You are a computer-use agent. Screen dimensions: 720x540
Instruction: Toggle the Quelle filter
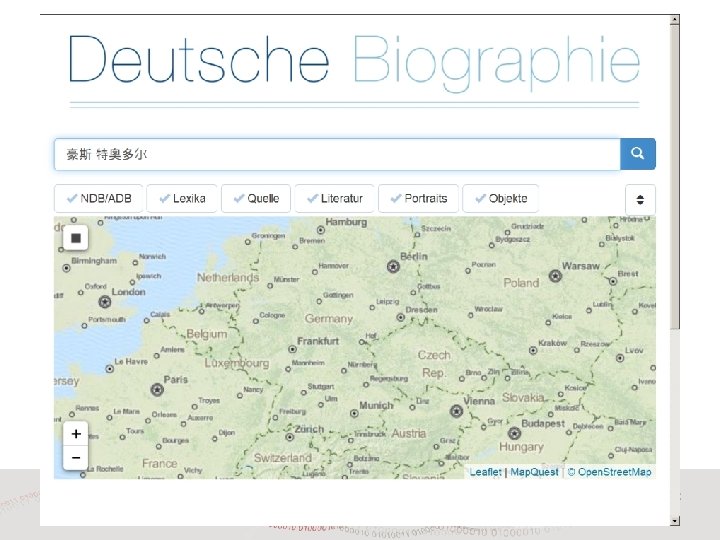256,198
